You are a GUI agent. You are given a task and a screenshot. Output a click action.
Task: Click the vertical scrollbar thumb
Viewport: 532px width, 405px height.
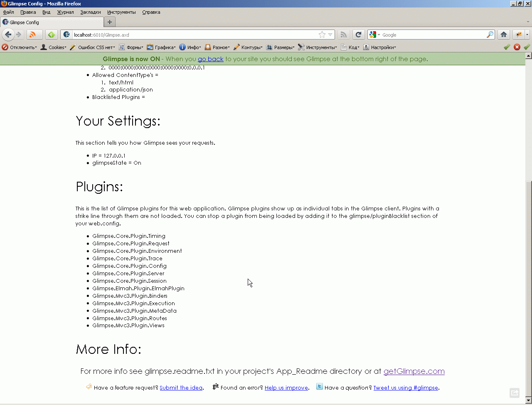click(528, 289)
